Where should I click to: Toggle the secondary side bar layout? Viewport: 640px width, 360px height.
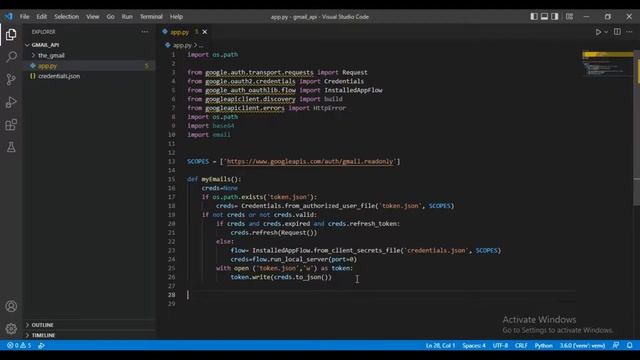pos(555,16)
